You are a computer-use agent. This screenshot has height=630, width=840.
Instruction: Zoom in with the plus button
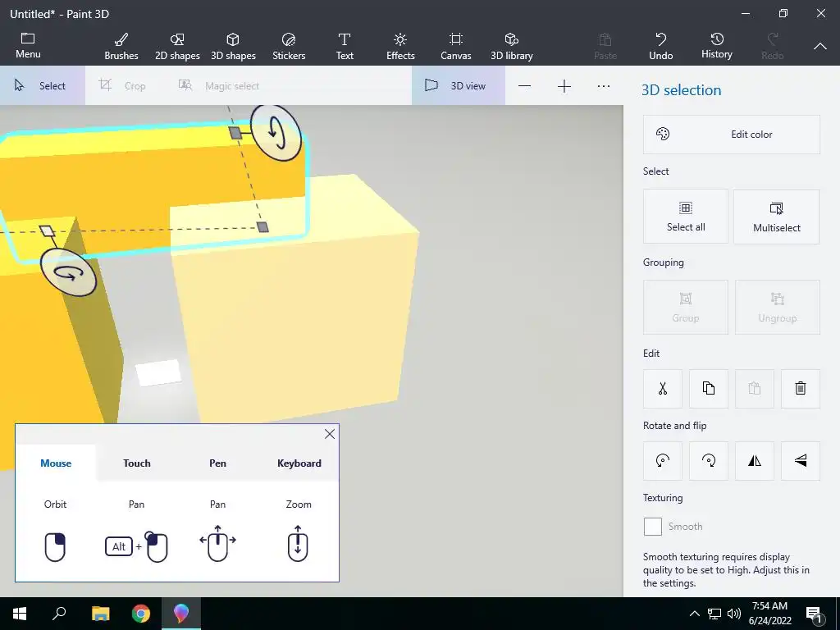[564, 86]
